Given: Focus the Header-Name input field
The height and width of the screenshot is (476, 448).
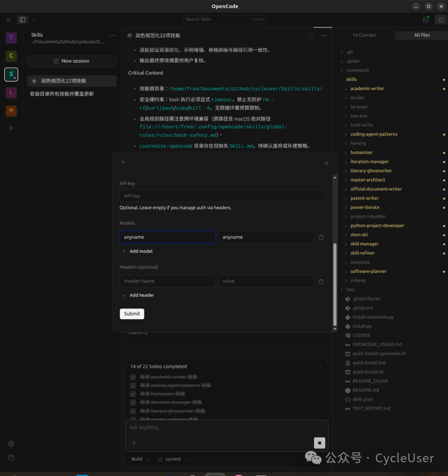Looking at the screenshot, I should click(167, 282).
